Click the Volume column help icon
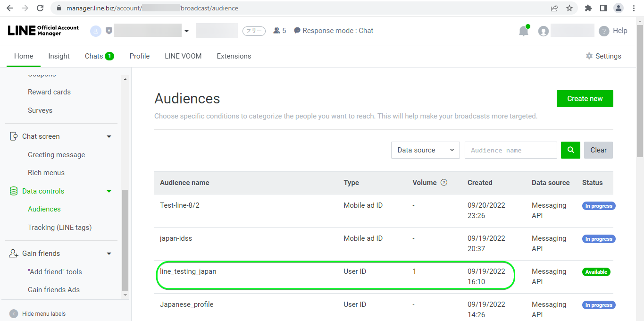Screen dimensions: 644x321 point(443,183)
